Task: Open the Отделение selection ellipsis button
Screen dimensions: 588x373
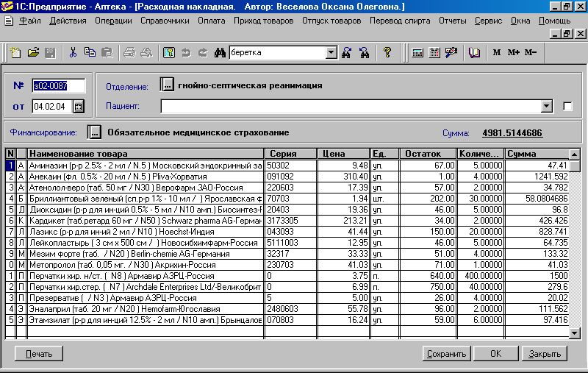Action: [x=168, y=85]
